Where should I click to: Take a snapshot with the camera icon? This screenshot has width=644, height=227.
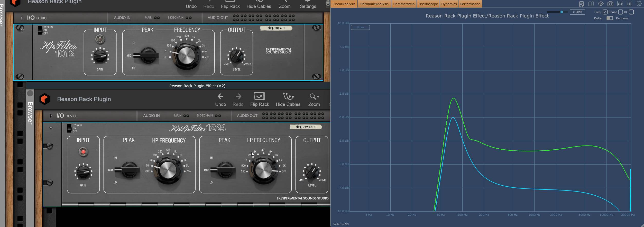click(610, 4)
